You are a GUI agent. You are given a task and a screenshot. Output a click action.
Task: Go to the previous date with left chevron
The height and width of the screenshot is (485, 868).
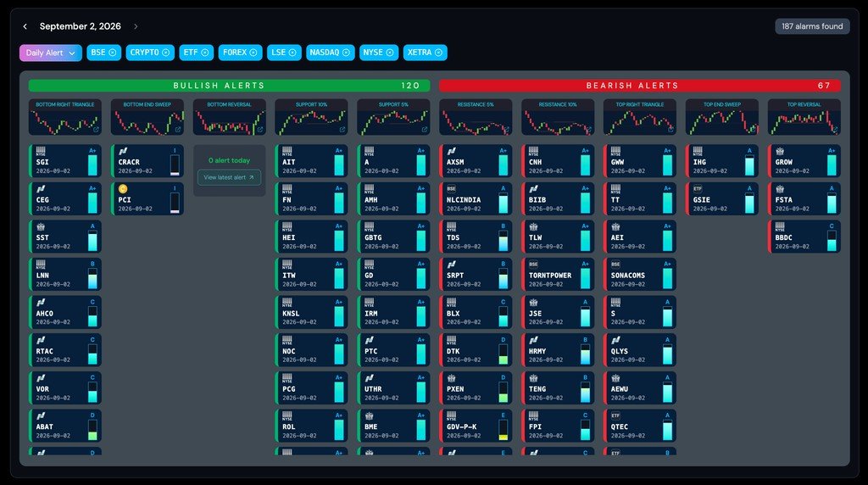pyautogui.click(x=25, y=26)
